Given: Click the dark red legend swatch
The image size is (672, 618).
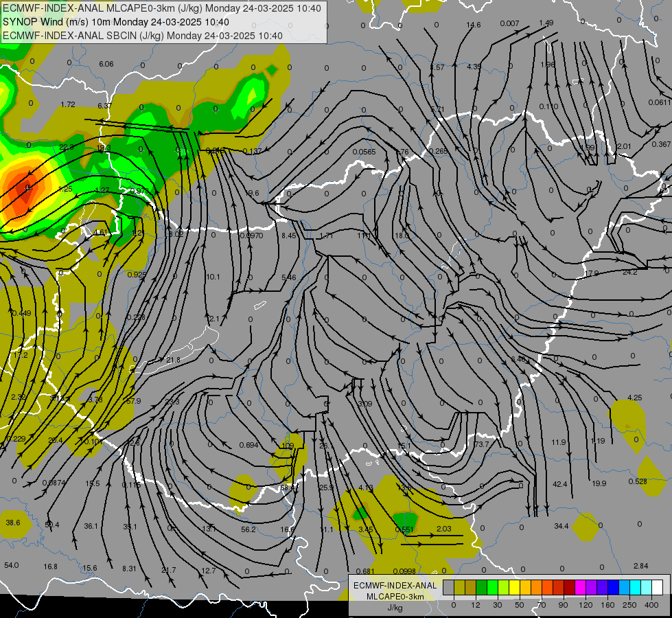Looking at the screenshot, I should tap(569, 587).
